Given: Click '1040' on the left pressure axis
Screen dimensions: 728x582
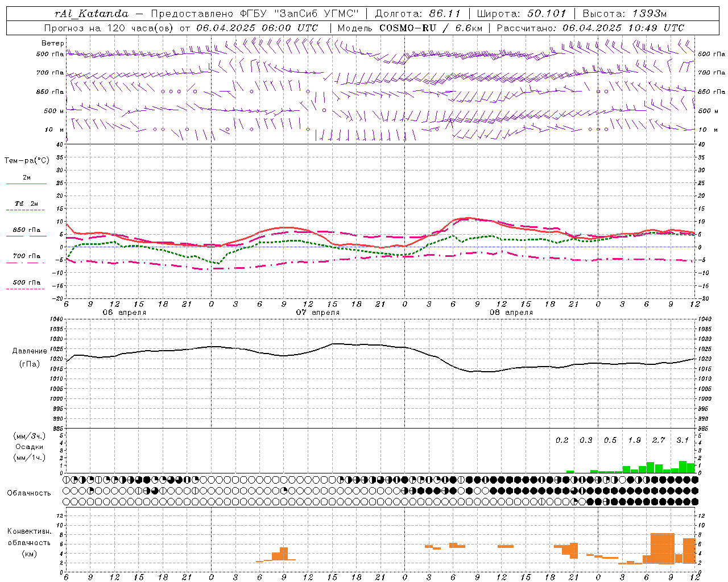Looking at the screenshot, I should (56, 319).
